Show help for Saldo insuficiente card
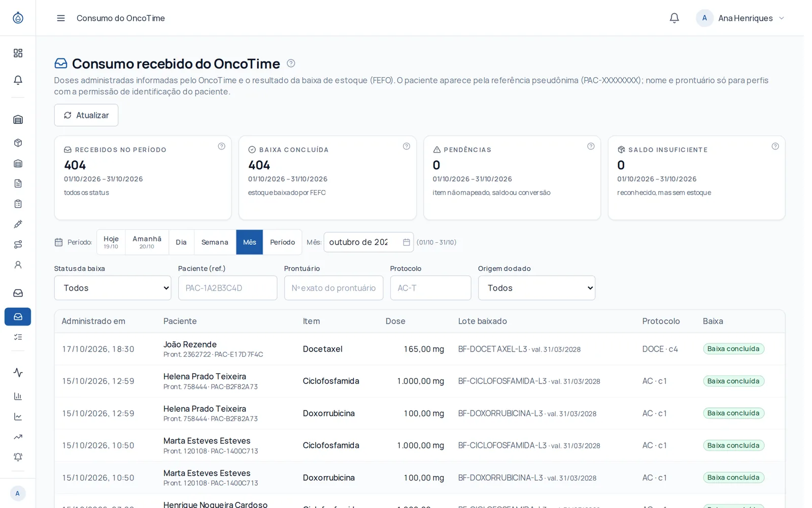Screen dimensions: 812x508 [x=775, y=146]
